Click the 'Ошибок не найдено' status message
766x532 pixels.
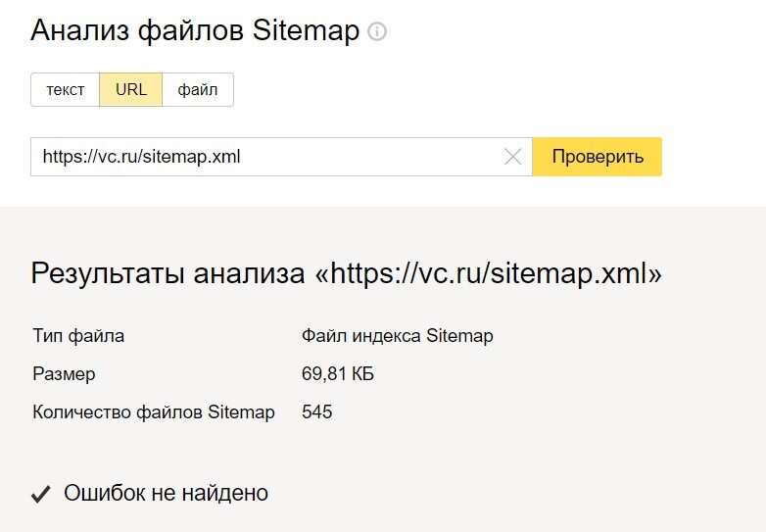[x=166, y=493]
